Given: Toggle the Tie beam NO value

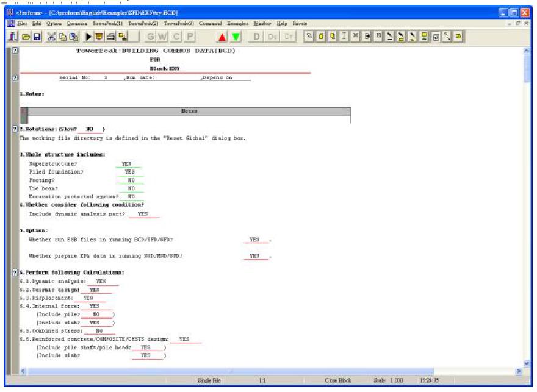Looking at the screenshot, I should pos(131,188).
